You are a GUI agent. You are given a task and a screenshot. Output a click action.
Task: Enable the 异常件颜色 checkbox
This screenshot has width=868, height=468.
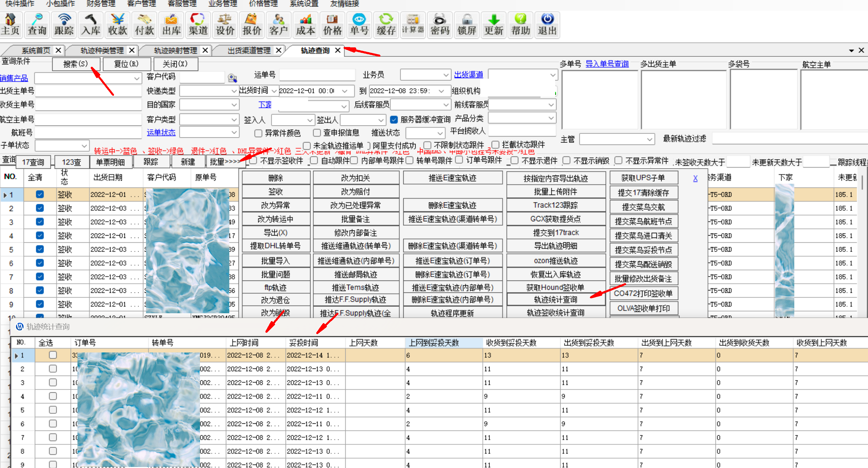pyautogui.click(x=258, y=133)
